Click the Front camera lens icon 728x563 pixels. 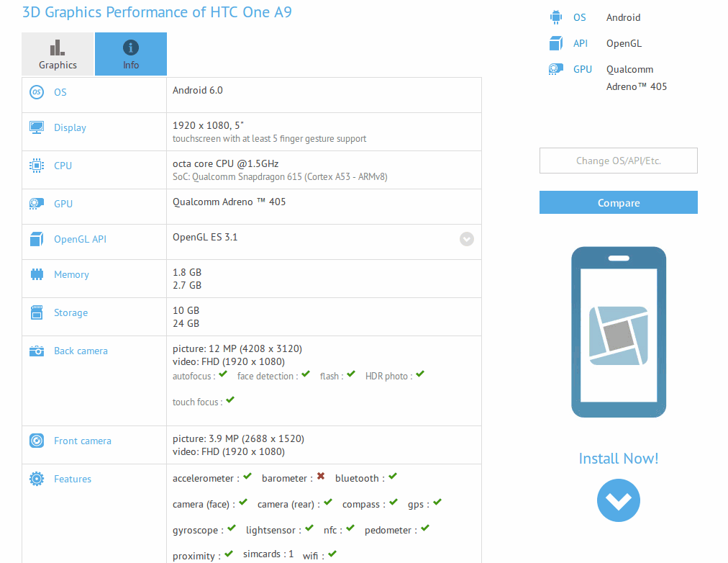(37, 441)
